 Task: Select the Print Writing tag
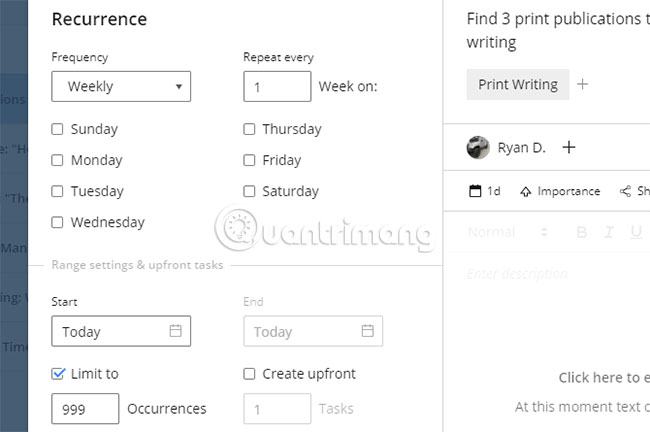pyautogui.click(x=517, y=85)
